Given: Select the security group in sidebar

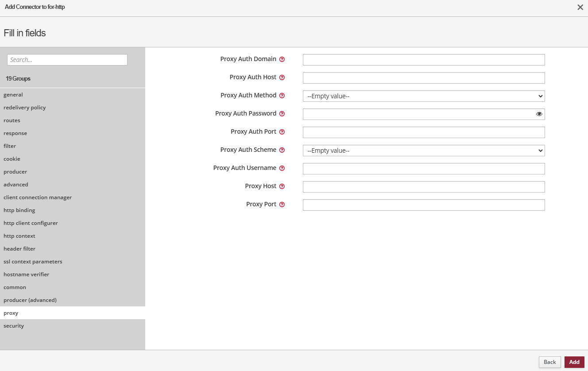Looking at the screenshot, I should [14, 326].
